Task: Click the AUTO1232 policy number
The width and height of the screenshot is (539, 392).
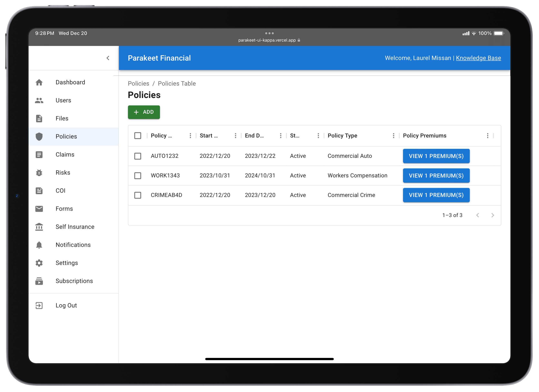Action: click(x=165, y=156)
